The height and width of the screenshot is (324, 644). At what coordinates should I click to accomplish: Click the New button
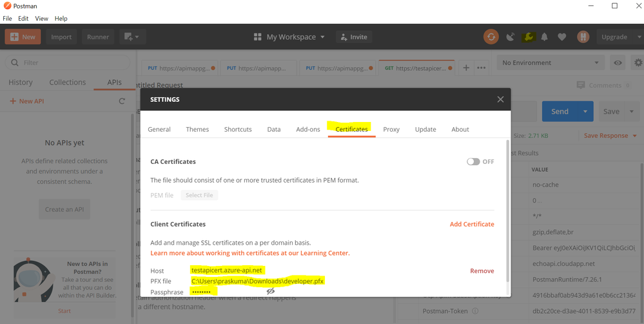tap(23, 37)
